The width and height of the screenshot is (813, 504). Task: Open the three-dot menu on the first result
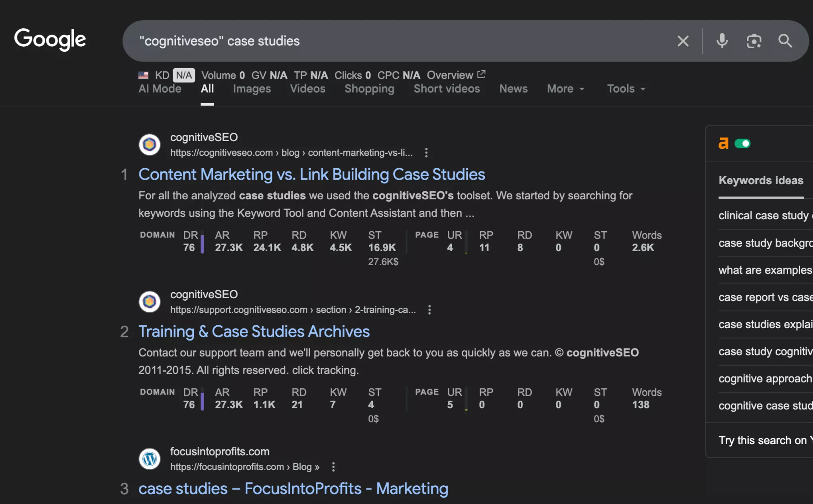[x=426, y=153]
